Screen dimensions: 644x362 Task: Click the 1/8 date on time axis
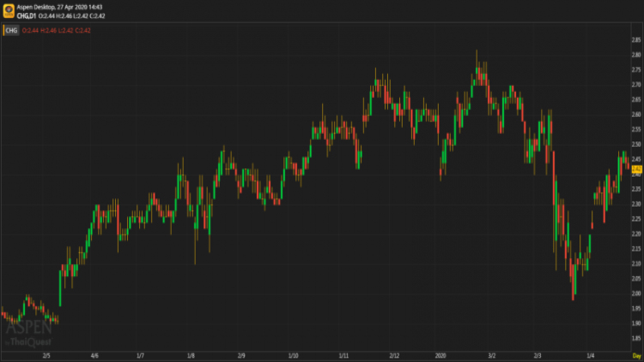pyautogui.click(x=191, y=354)
